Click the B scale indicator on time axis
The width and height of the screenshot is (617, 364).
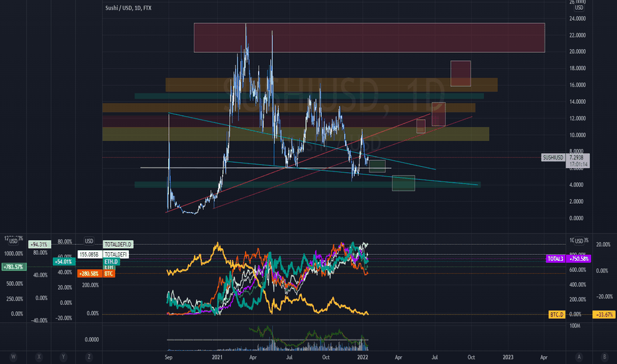(x=604, y=357)
